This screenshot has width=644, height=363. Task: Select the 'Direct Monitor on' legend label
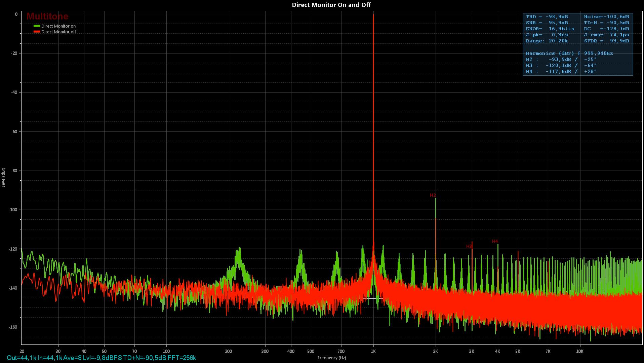coord(58,26)
